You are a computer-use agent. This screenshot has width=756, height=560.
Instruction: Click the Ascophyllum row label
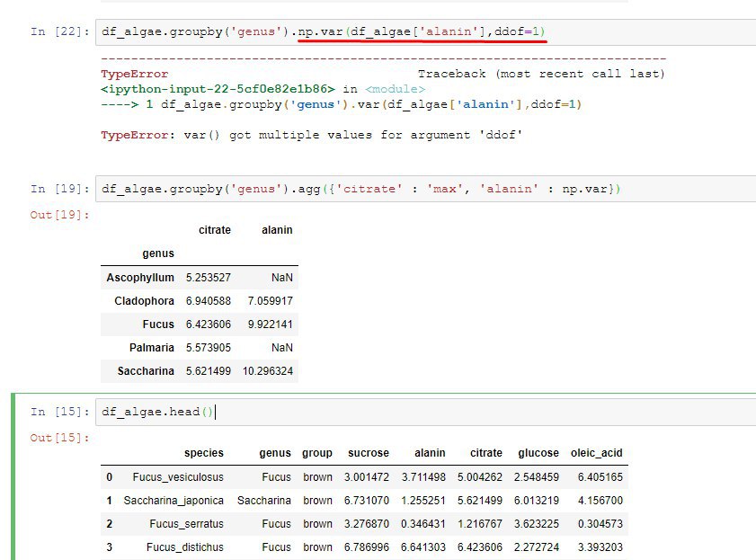point(140,278)
